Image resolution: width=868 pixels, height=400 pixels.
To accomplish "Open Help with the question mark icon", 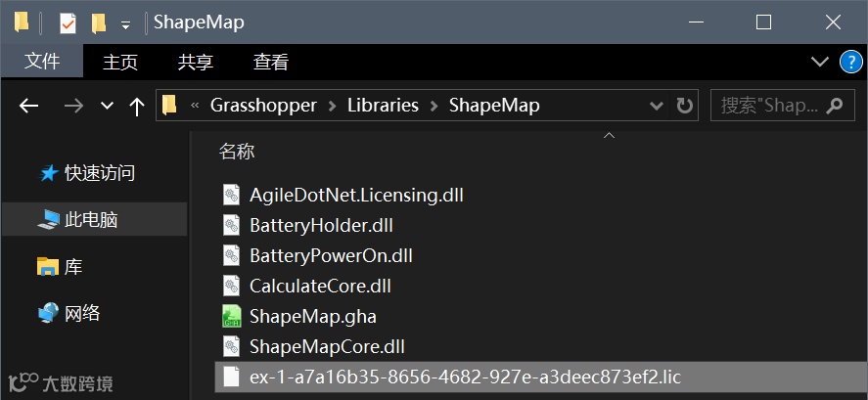I will [851, 62].
